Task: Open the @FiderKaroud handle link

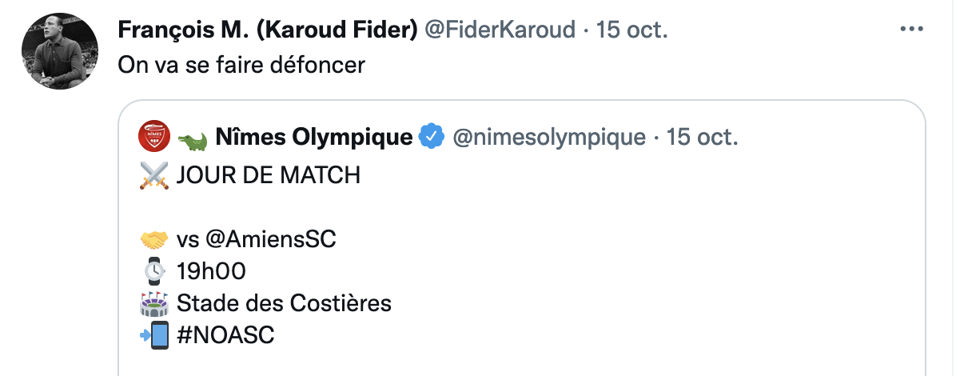Action: (x=499, y=30)
